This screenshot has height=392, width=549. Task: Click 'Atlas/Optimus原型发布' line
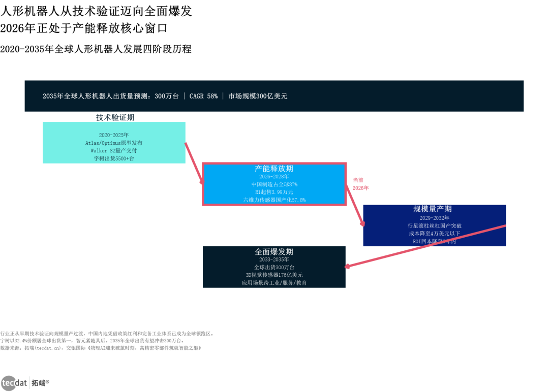coord(114,143)
